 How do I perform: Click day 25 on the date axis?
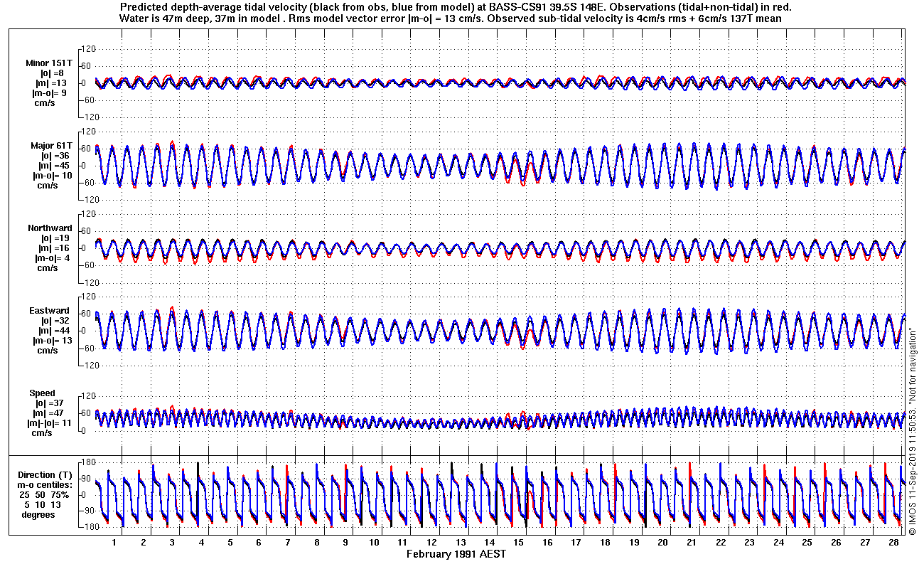tap(807, 542)
